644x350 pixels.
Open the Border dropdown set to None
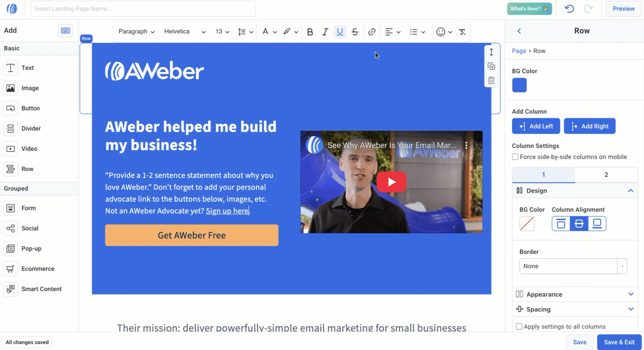(x=573, y=266)
